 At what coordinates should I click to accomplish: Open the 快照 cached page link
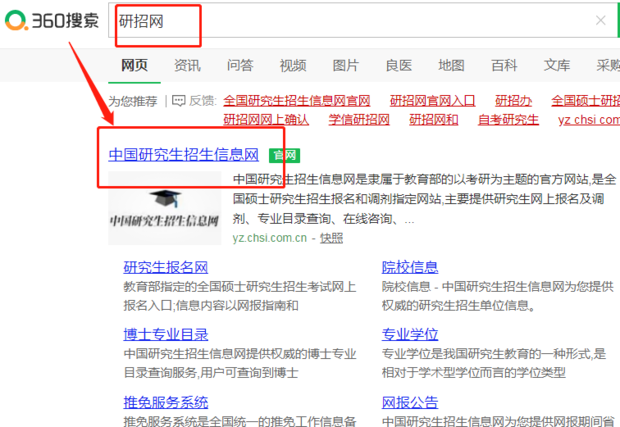tap(331, 238)
